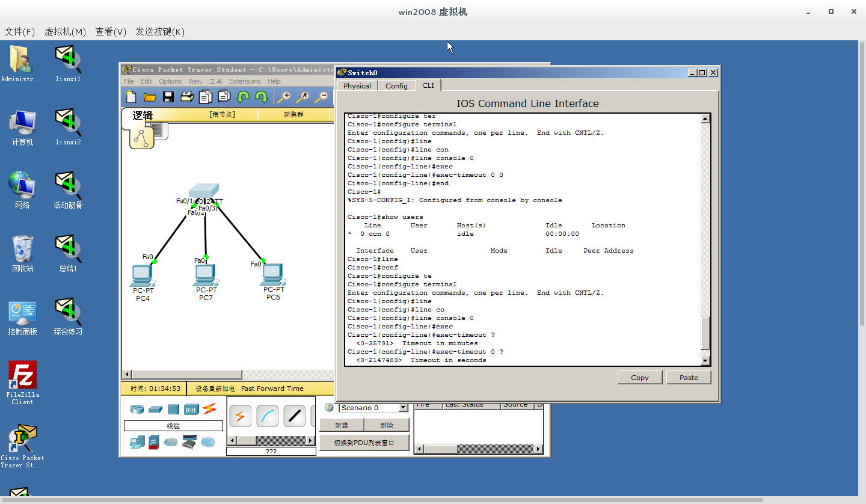Open a file via folder icon
The width and height of the screenshot is (866, 504).
[150, 97]
